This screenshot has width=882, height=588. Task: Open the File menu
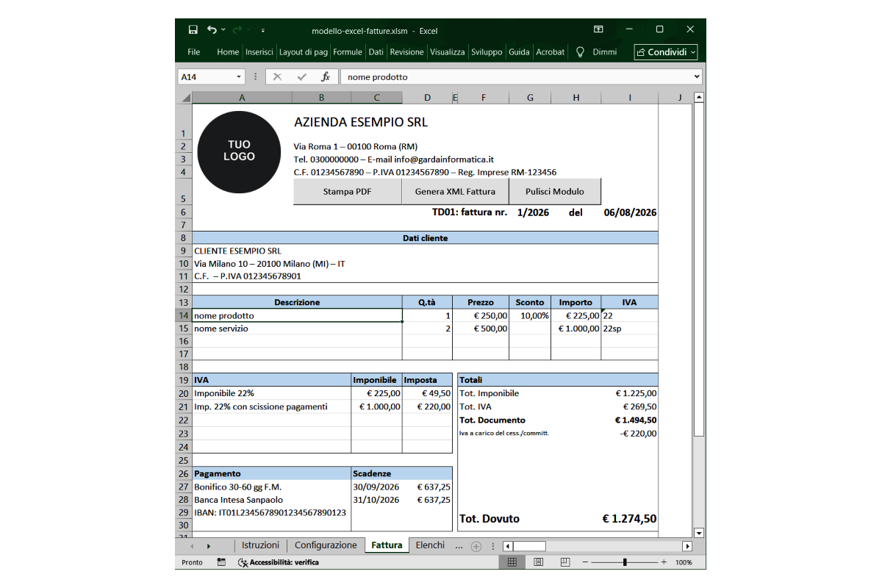[x=194, y=52]
